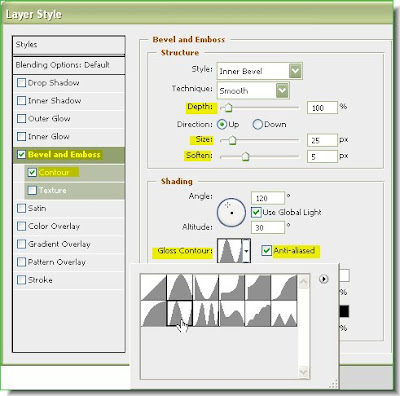Open the Style dropdown showing Inner Bevel

pyautogui.click(x=260, y=71)
